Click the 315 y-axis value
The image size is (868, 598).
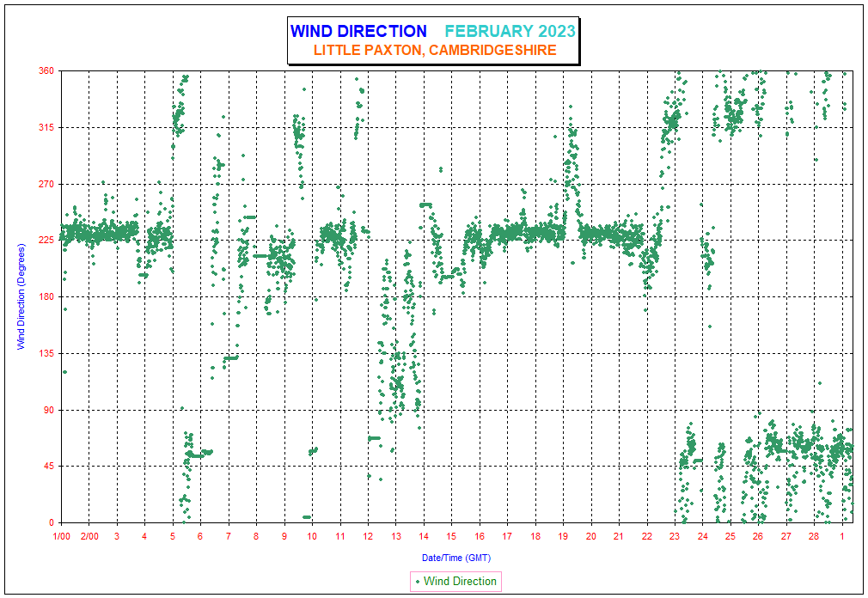click(x=46, y=127)
